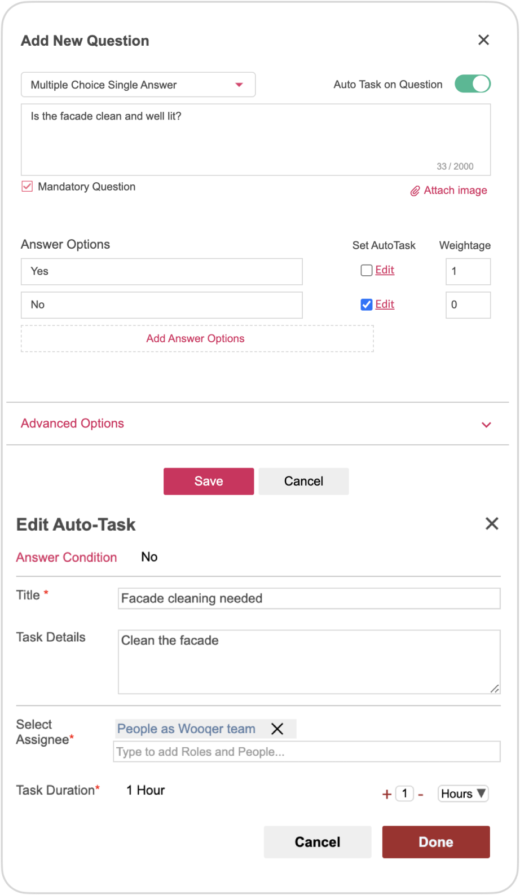520x895 pixels.
Task: Click the red Save button
Action: click(208, 481)
